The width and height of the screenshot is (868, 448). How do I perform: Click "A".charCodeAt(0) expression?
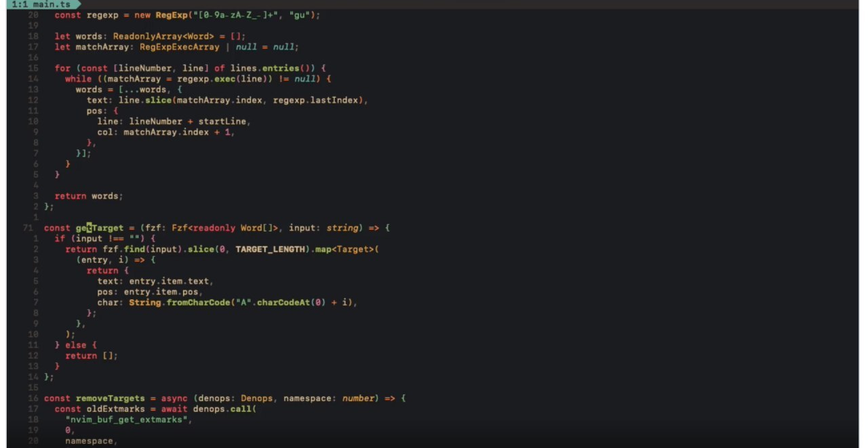click(x=279, y=302)
